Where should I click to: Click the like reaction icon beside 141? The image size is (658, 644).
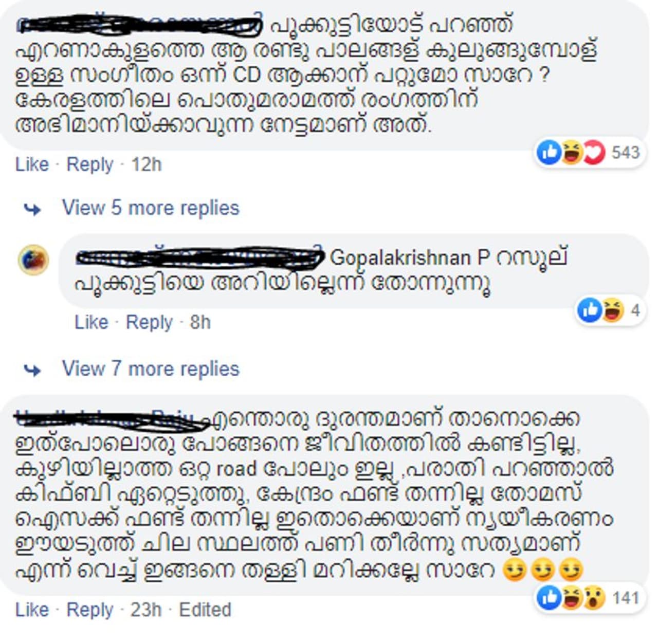549,598
